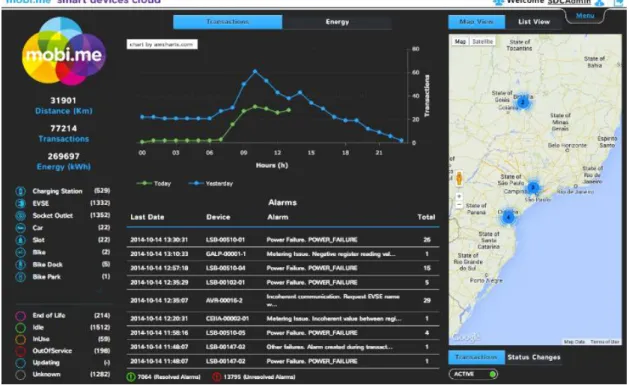Click the mobi.me logo
This screenshot has height=385, width=629.
pyautogui.click(x=63, y=51)
